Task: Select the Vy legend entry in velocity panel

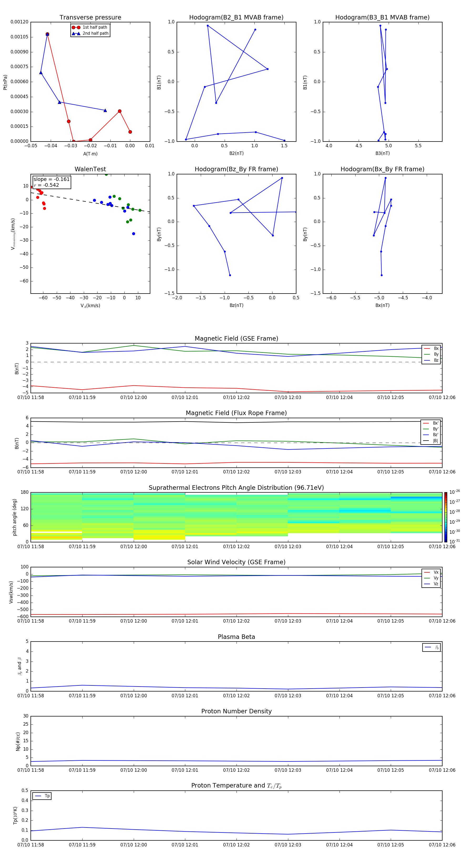Action: click(x=431, y=578)
